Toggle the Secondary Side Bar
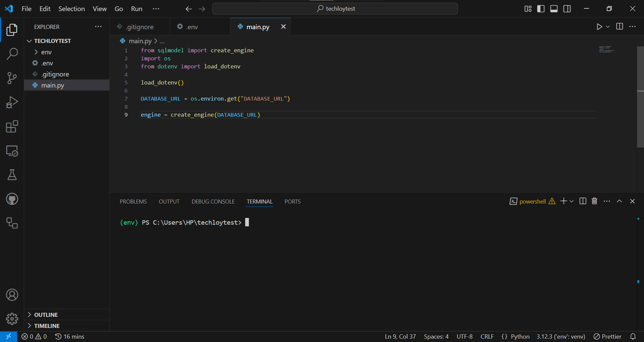 coord(567,9)
